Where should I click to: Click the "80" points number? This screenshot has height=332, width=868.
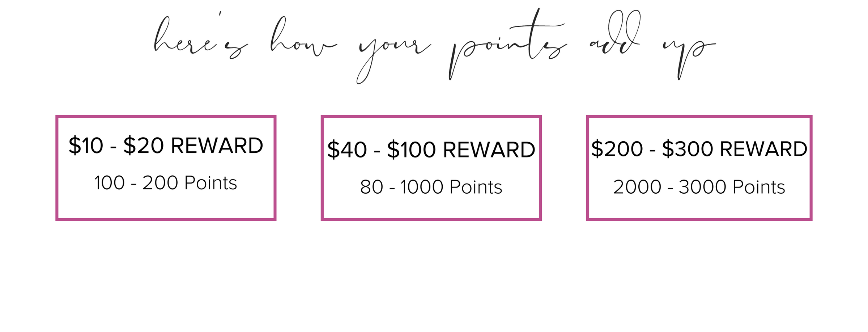tap(371, 187)
